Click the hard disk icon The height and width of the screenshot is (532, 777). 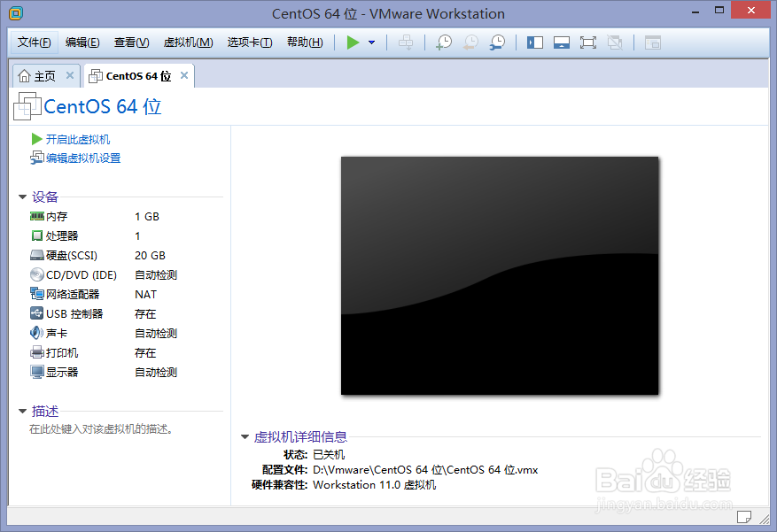[x=37, y=255]
